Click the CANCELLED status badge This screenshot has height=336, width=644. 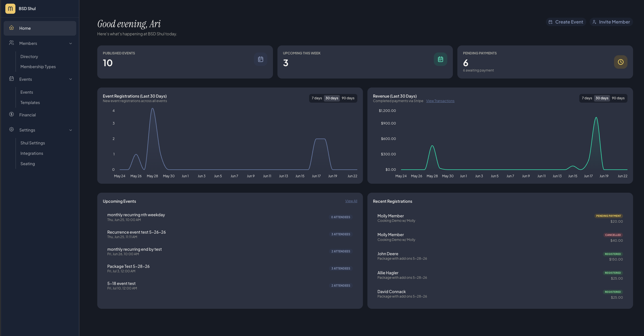point(613,235)
